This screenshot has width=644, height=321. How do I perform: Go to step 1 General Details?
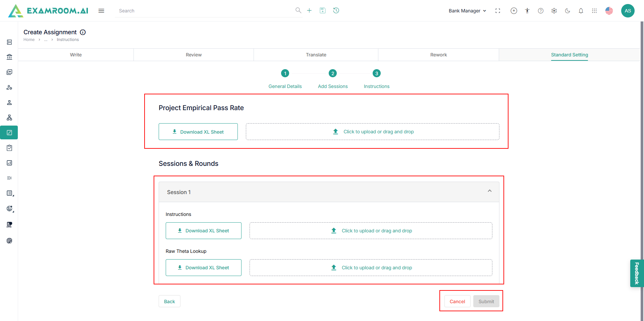[285, 74]
